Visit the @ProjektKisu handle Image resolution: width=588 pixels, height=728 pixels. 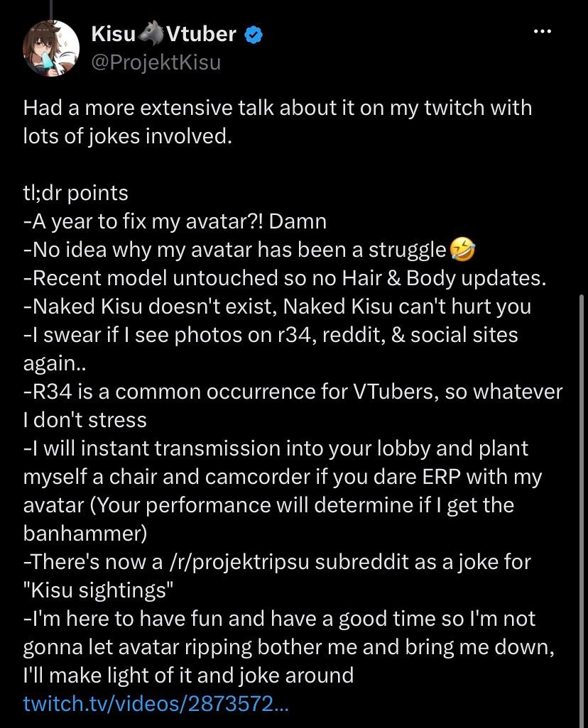click(156, 62)
